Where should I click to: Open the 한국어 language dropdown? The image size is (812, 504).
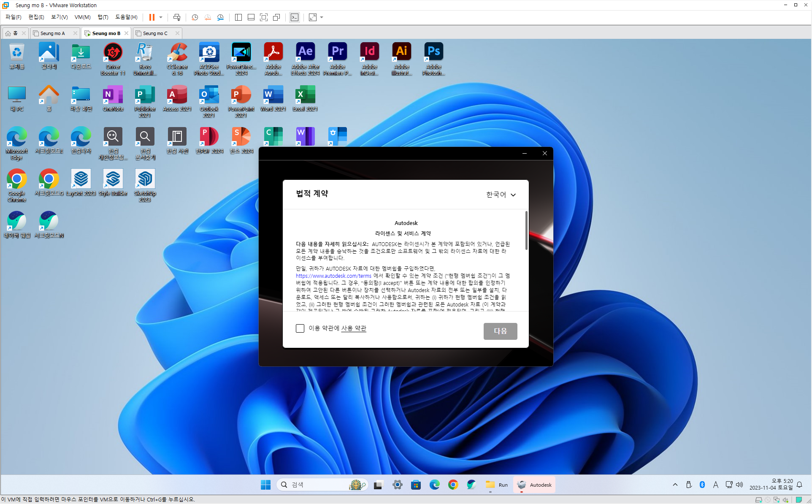(x=501, y=195)
